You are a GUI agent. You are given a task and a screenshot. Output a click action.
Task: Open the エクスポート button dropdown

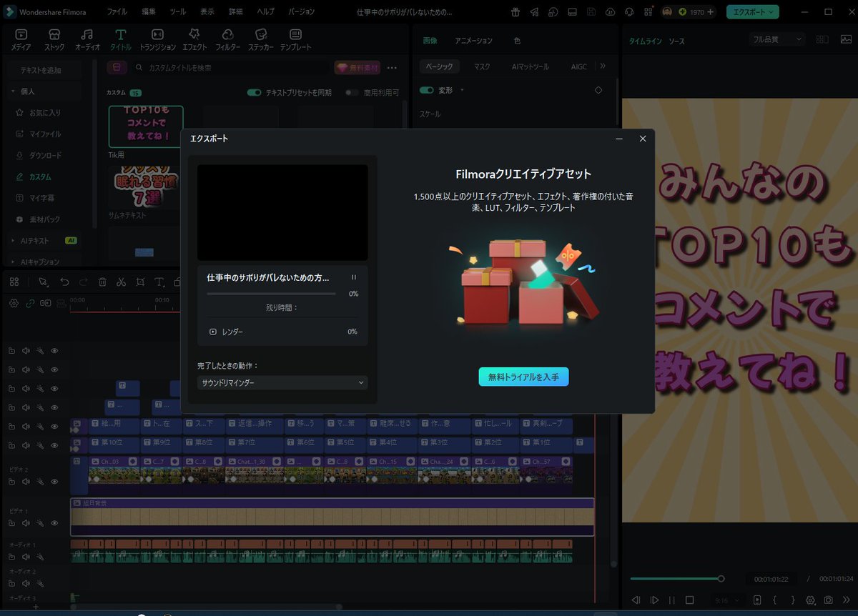pyautogui.click(x=771, y=12)
